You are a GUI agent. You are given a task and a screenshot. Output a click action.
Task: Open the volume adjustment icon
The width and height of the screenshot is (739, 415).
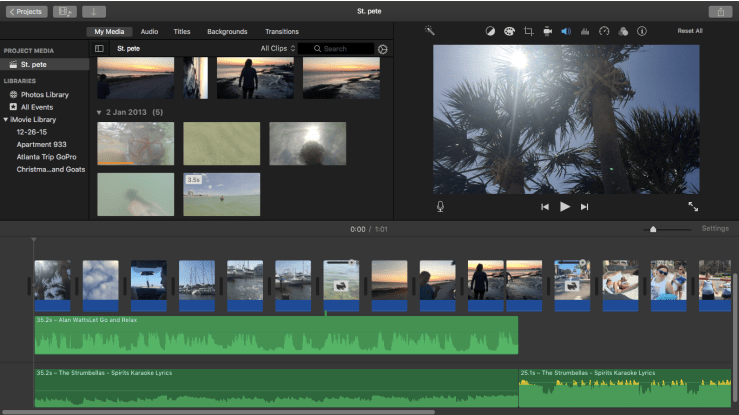coord(566,31)
